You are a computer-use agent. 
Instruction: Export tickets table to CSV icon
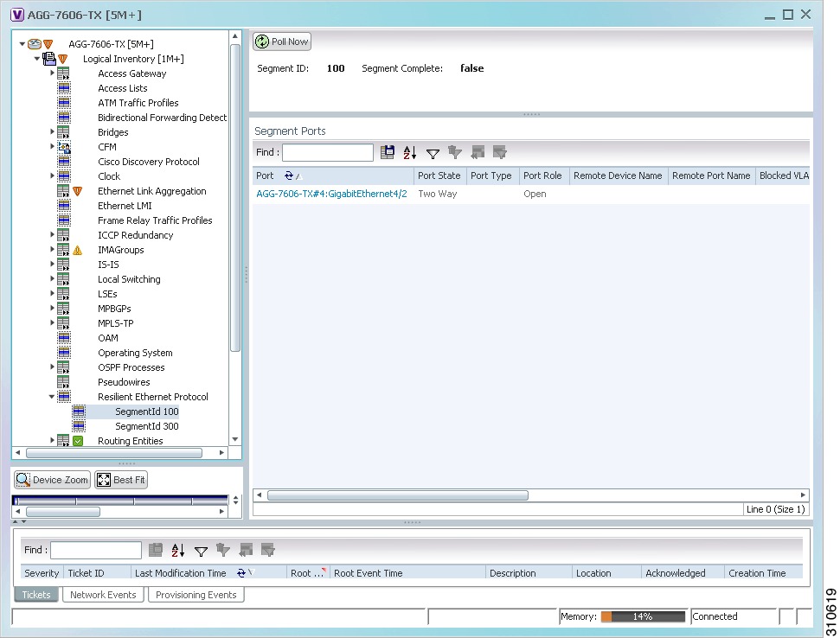point(156,550)
